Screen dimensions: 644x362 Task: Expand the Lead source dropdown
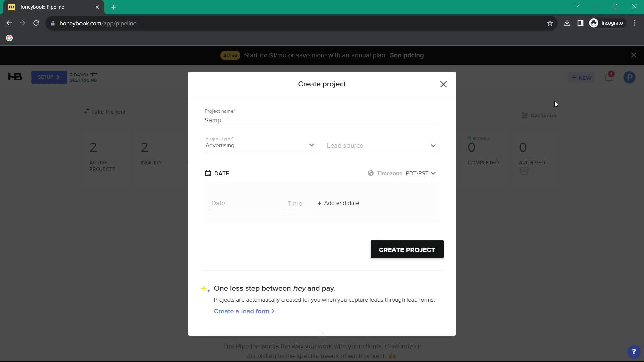(381, 145)
